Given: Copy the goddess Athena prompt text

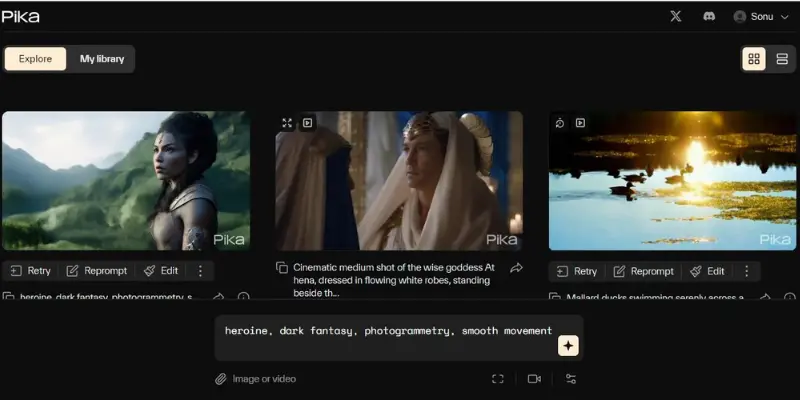Looking at the screenshot, I should click(282, 268).
